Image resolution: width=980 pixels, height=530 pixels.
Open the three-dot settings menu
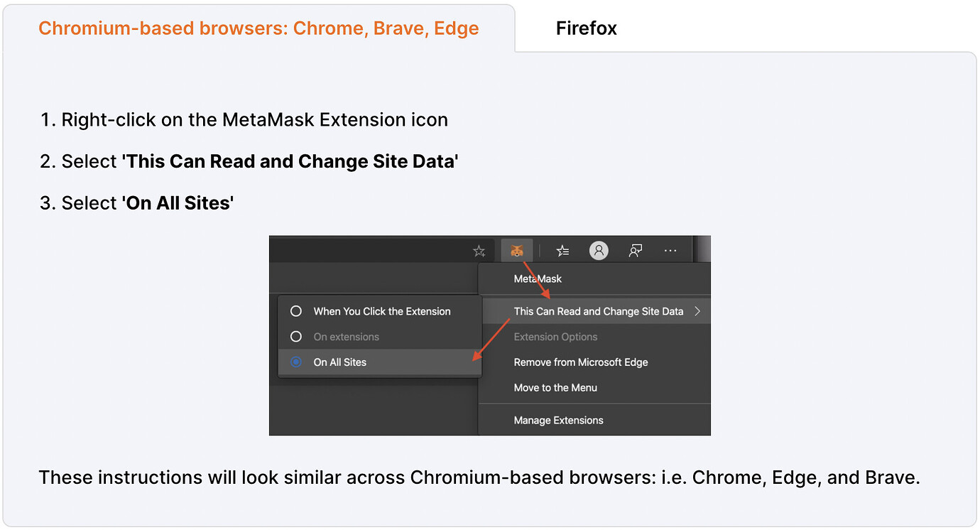coord(670,250)
